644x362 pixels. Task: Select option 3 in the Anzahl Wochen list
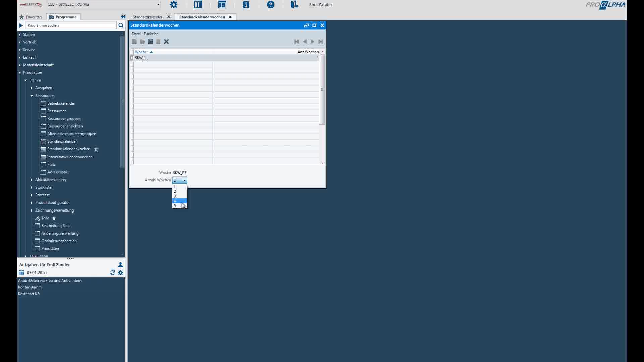tap(180, 196)
